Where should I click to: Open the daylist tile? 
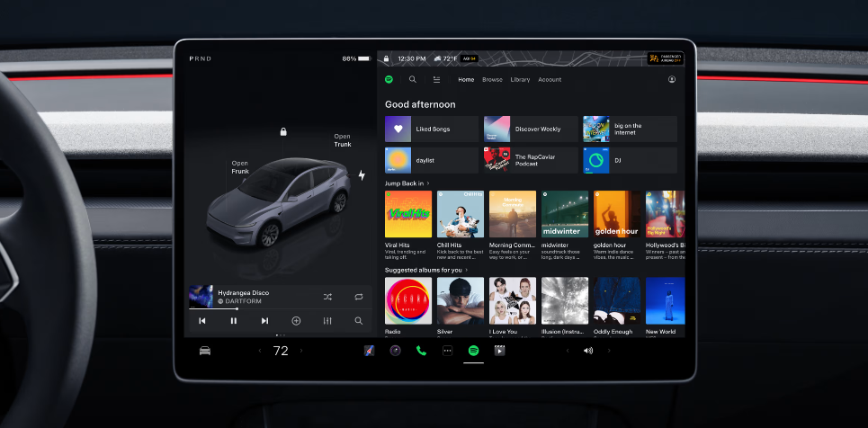(432, 160)
